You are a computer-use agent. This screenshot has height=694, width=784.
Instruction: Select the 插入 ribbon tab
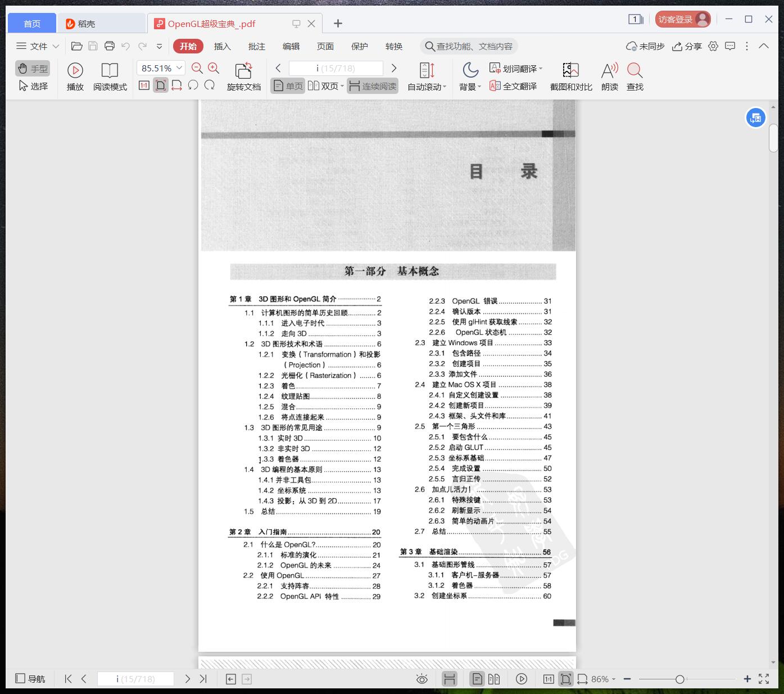223,46
